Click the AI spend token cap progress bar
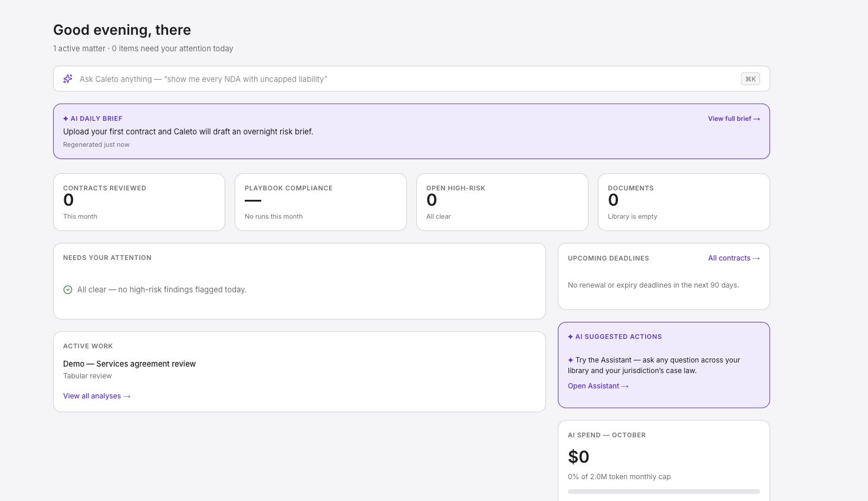The image size is (868, 501). coord(664,492)
